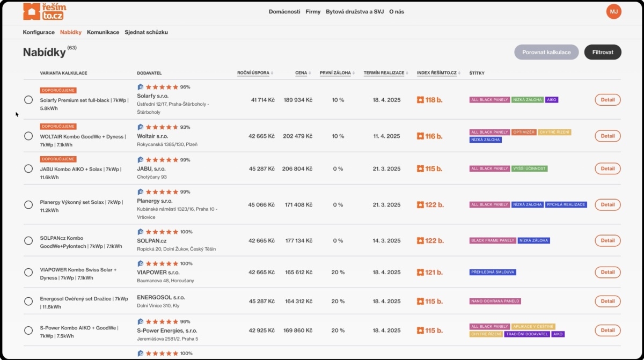Click the supplier badge icon above SOLPAN.cz
The height and width of the screenshot is (360, 644).
141,232
